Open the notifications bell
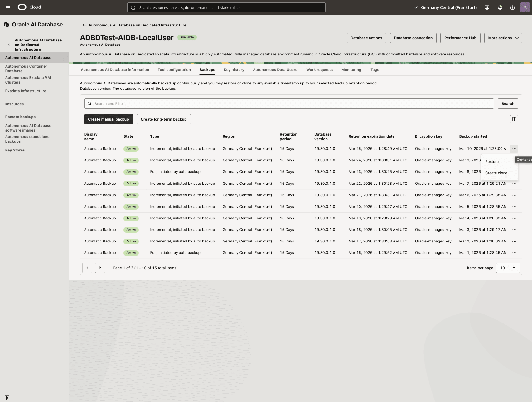532x402 pixels. pos(500,7)
